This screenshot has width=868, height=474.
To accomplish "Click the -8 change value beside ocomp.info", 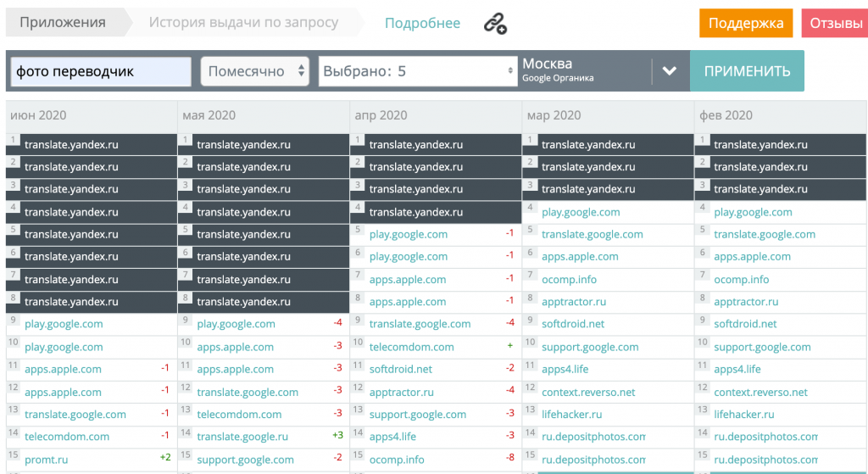I will pos(509,457).
